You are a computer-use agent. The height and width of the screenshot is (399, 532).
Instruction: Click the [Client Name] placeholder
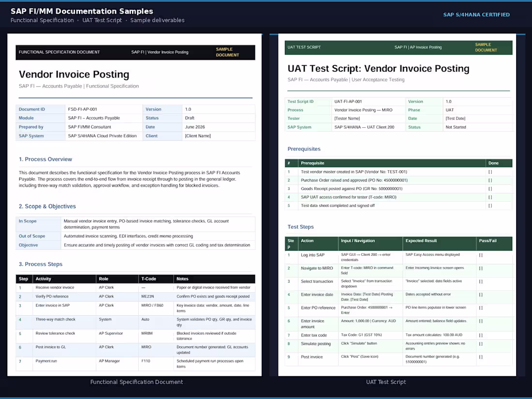click(198, 136)
